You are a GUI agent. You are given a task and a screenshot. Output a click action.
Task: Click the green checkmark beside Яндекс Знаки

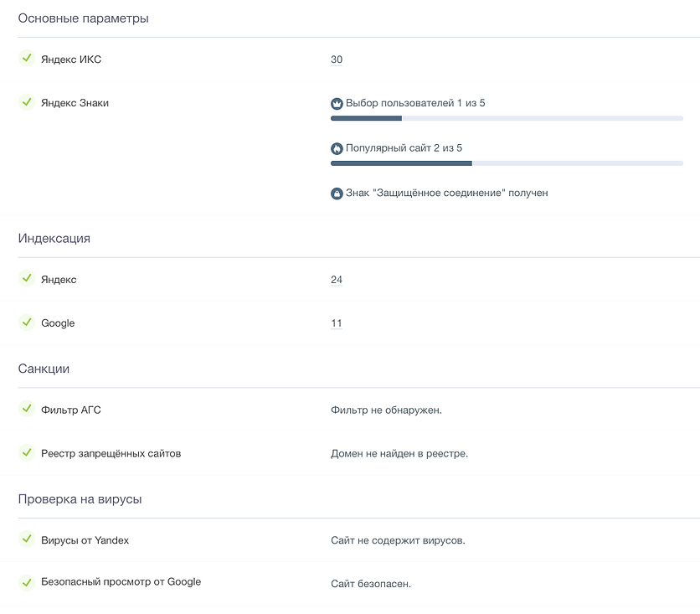pyautogui.click(x=27, y=102)
